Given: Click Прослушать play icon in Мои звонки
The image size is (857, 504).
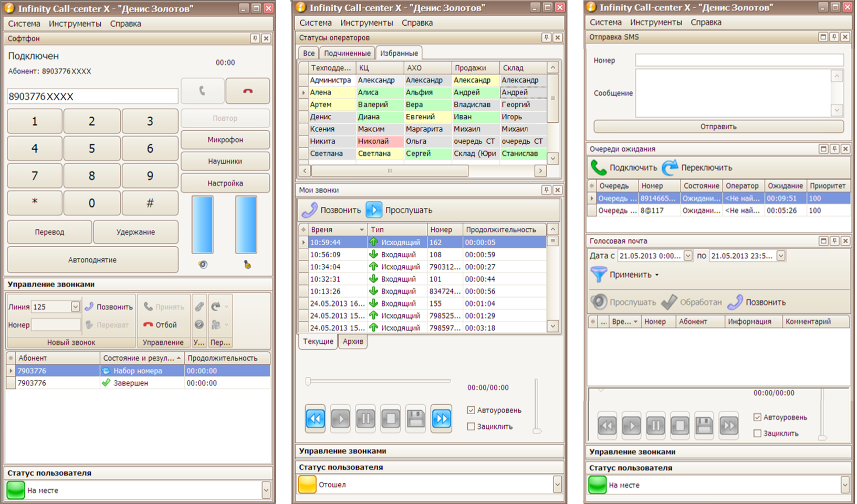Looking at the screenshot, I should pos(374,210).
